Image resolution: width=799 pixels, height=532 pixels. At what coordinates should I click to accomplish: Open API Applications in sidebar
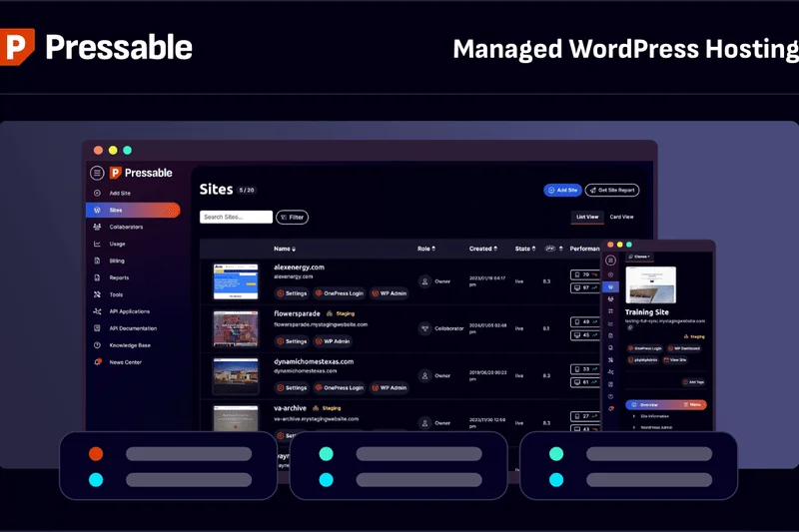129,311
